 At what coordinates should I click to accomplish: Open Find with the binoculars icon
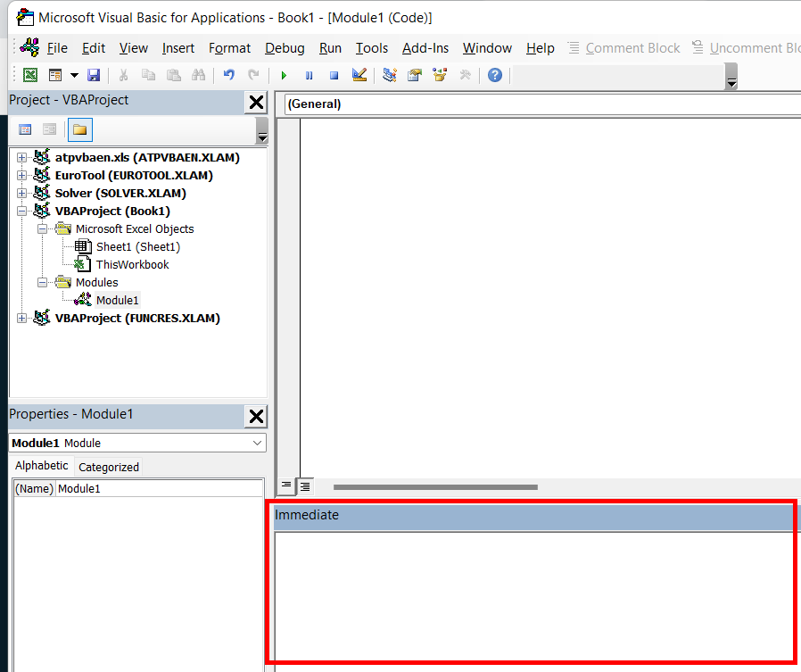198,75
